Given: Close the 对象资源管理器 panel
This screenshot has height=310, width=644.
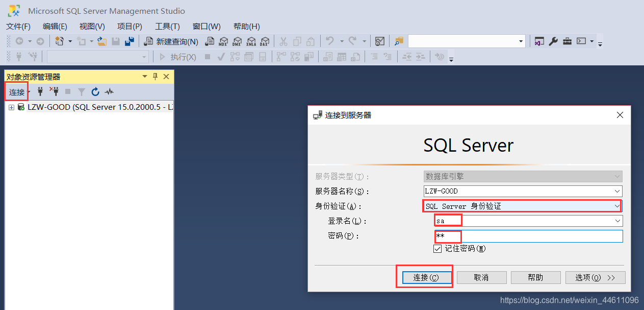Looking at the screenshot, I should tap(166, 77).
